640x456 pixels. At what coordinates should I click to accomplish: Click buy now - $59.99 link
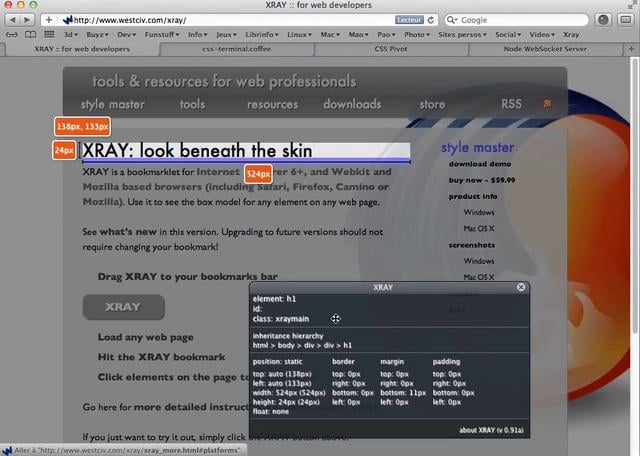tap(482, 180)
